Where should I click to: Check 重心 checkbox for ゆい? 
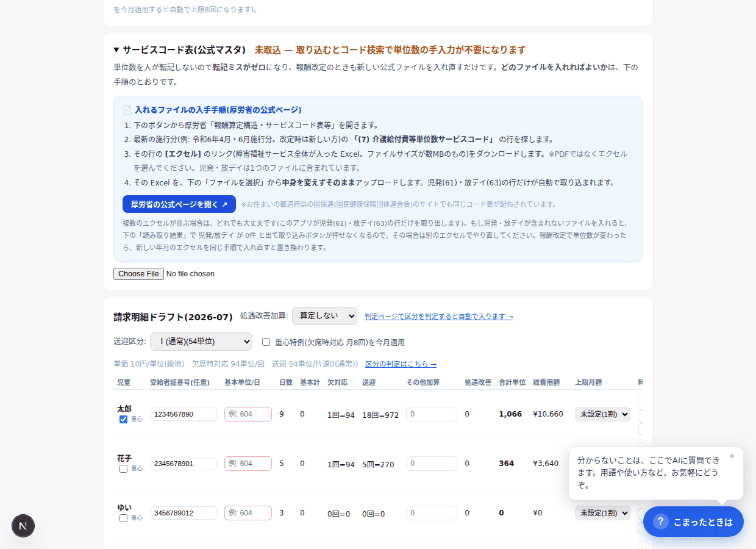click(123, 518)
